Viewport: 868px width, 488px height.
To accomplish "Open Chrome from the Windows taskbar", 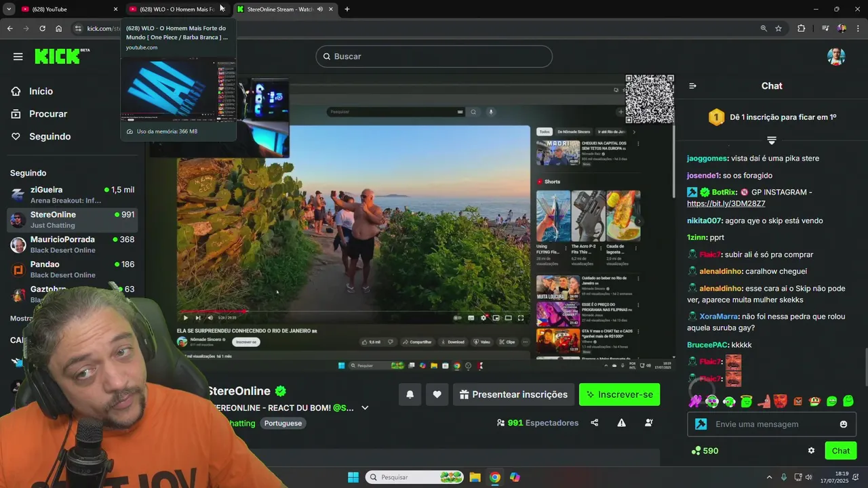I will tap(495, 477).
